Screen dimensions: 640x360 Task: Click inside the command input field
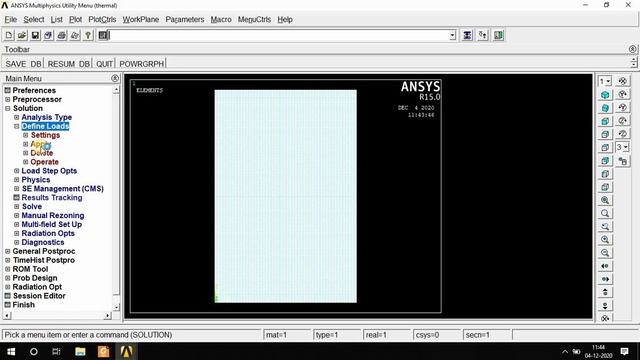click(x=279, y=36)
